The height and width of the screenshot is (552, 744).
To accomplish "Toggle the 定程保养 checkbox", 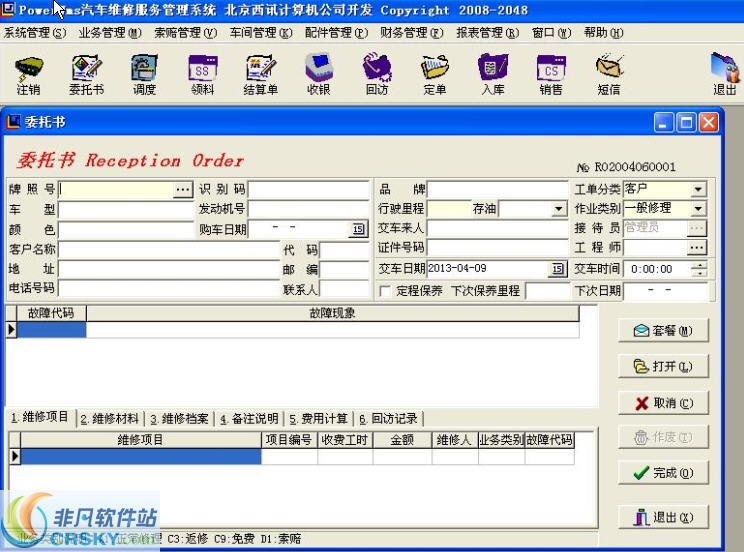I will coord(385,290).
